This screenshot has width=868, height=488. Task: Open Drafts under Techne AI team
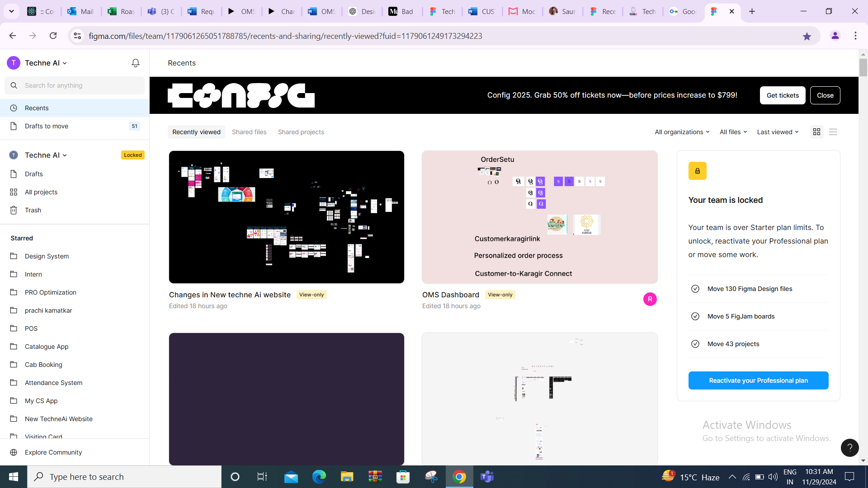tap(75, 174)
